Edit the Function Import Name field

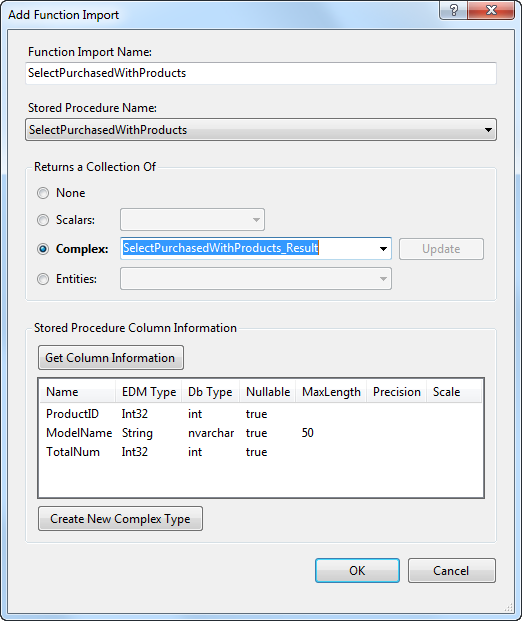coord(261,73)
